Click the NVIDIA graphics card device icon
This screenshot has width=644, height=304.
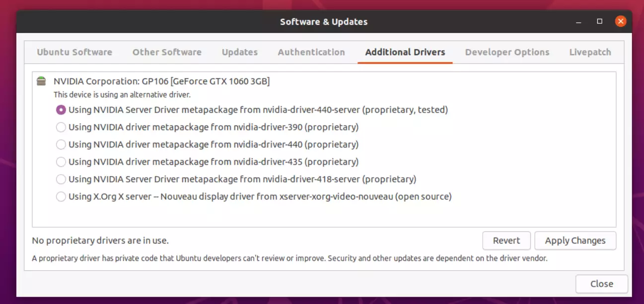(41, 81)
